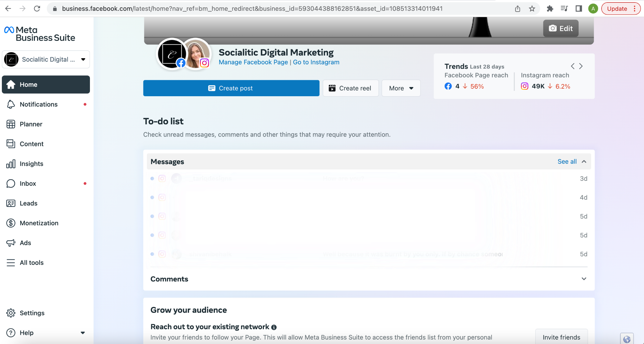Open the Settings gear icon

[11, 313]
